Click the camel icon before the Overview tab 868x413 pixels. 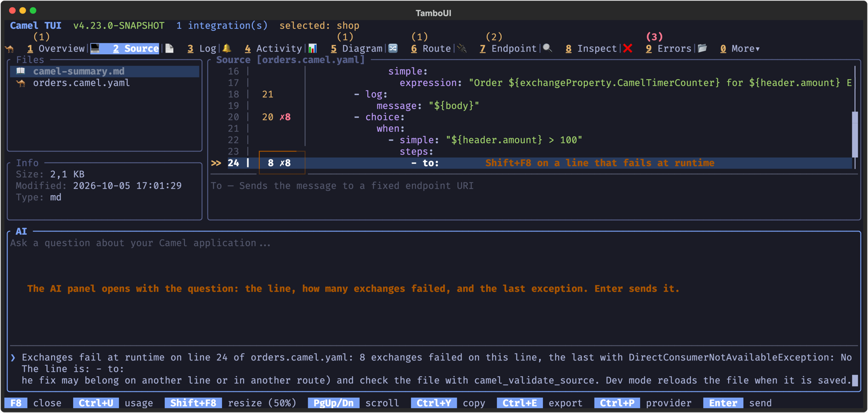tap(10, 49)
